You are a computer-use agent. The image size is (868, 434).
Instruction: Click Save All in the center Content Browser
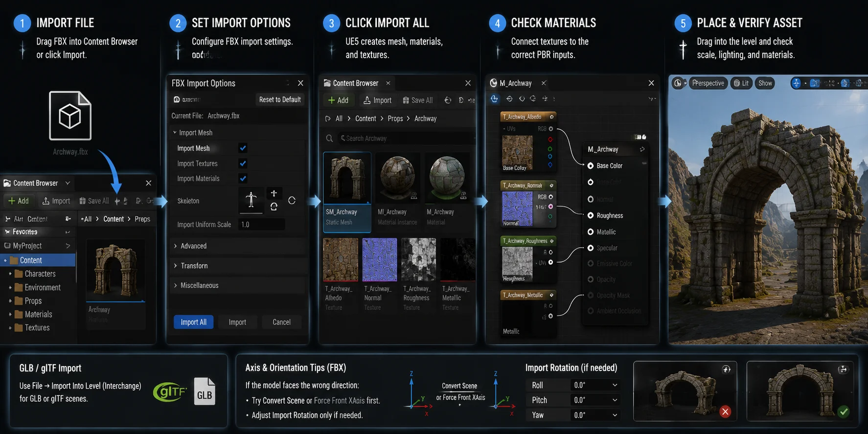click(418, 100)
